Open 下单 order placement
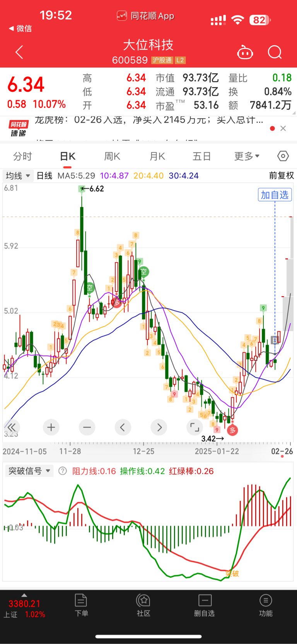 point(81,605)
